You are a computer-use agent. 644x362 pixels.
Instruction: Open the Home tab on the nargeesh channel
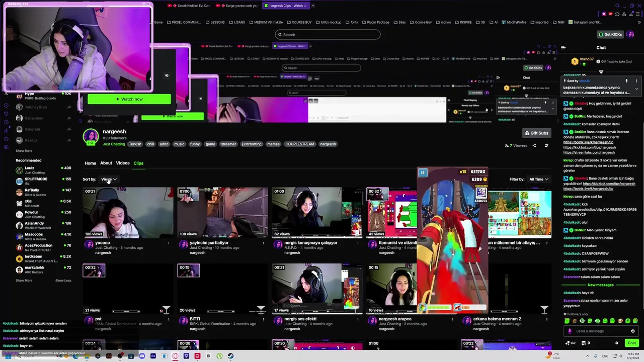pos(90,163)
